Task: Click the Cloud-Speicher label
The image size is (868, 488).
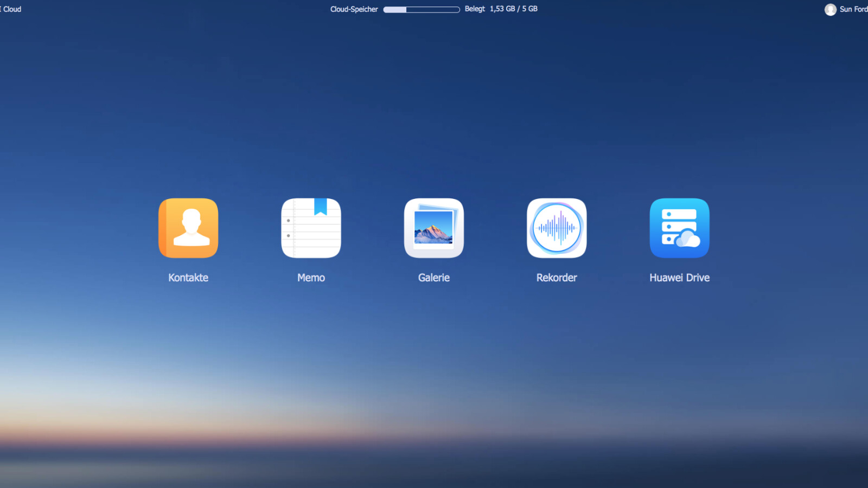Action: coord(354,9)
